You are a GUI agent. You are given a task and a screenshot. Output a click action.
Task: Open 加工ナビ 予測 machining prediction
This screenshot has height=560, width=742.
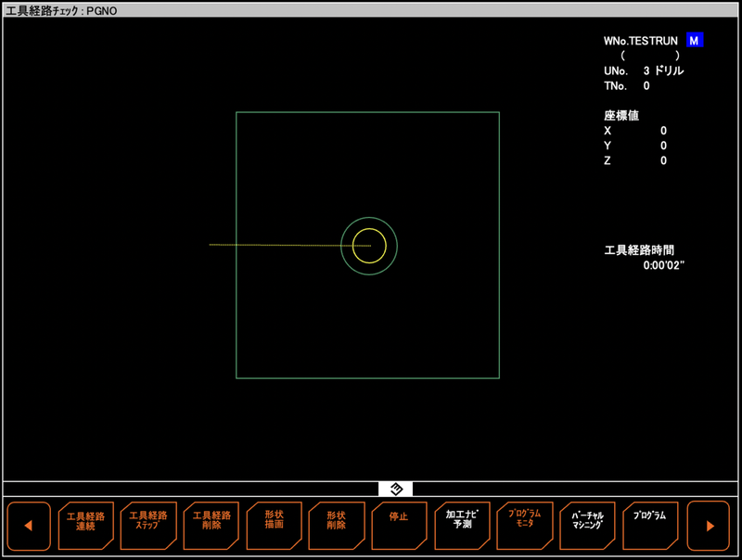tap(462, 526)
